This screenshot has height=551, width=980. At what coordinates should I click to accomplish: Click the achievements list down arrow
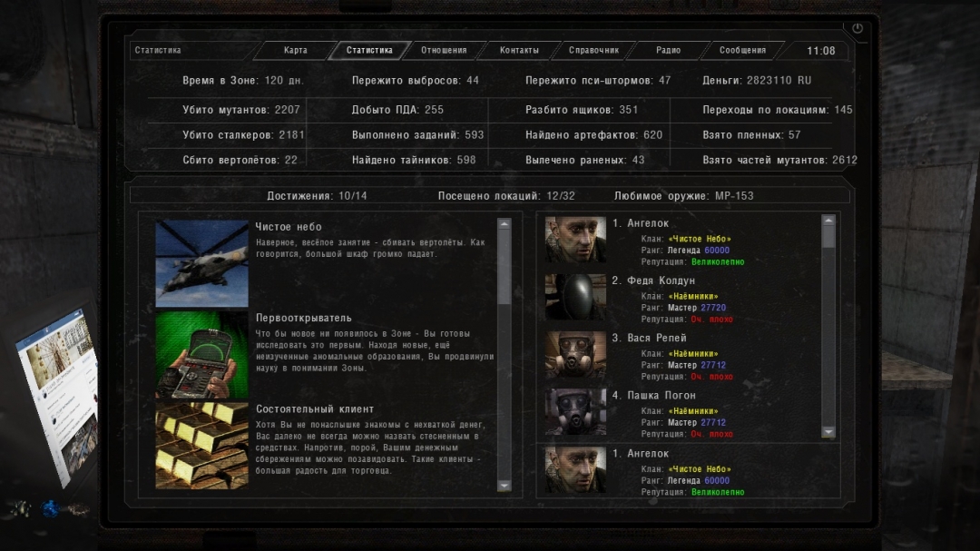pyautogui.click(x=505, y=486)
